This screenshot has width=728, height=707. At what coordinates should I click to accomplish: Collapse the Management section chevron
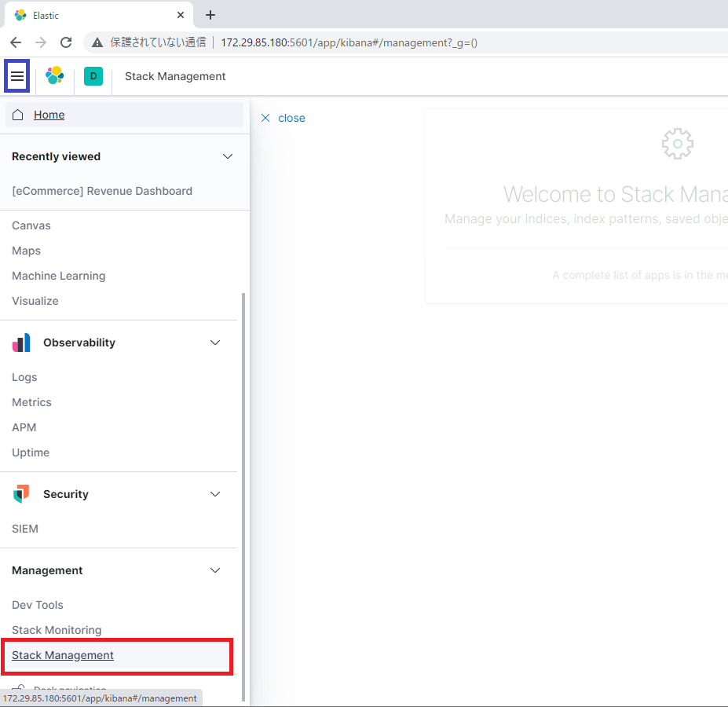click(215, 570)
